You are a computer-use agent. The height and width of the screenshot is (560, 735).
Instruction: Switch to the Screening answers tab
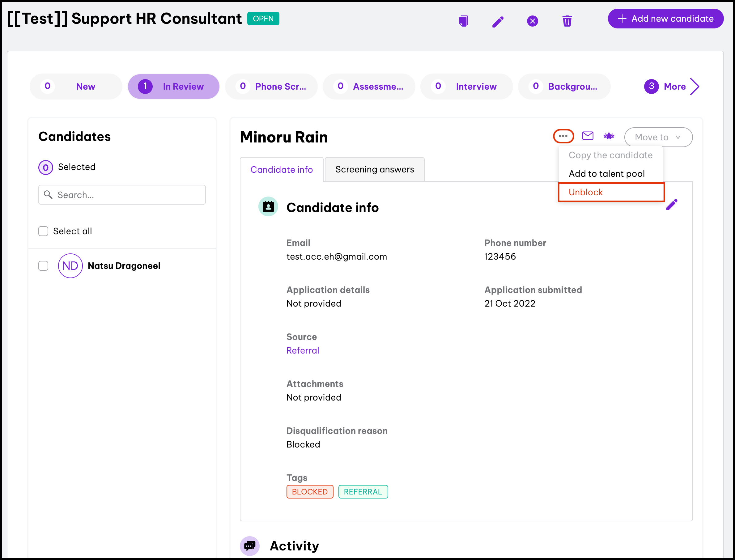coord(374,169)
